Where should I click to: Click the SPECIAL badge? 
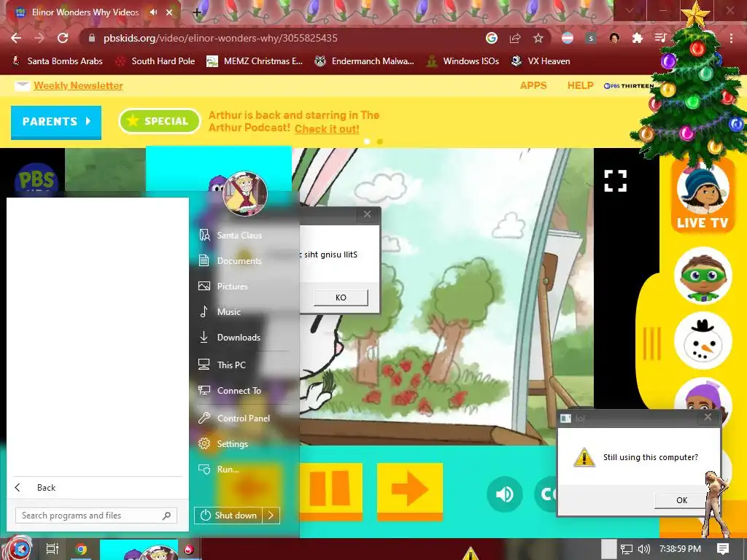[160, 122]
